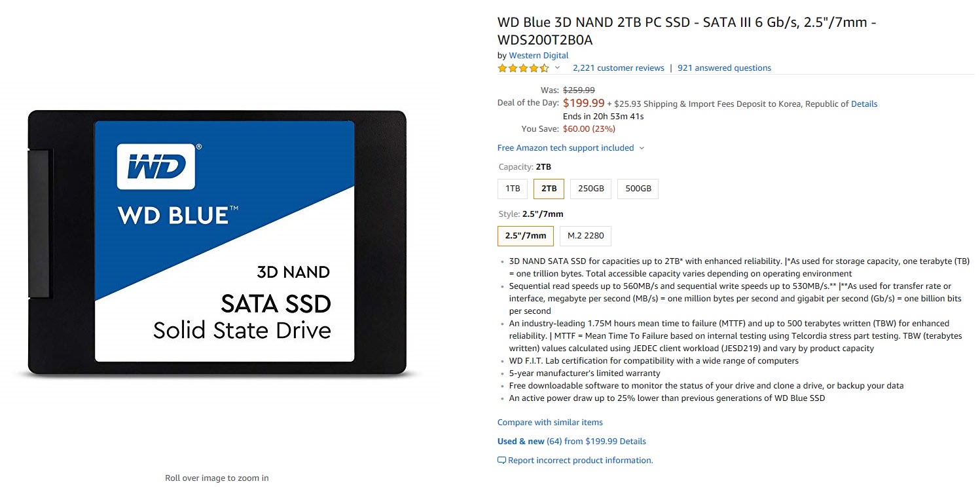Switch style to M.2 2280
Viewport: 980px width, 492px height.
pos(585,236)
